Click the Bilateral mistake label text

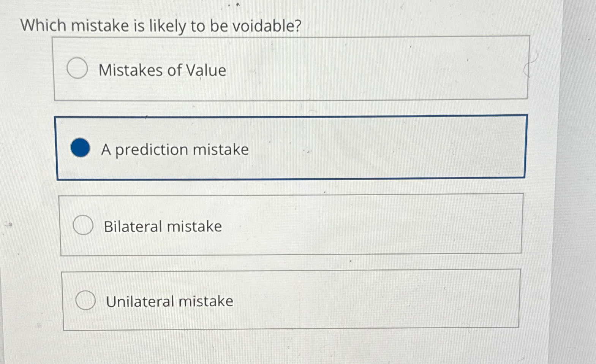tap(163, 226)
